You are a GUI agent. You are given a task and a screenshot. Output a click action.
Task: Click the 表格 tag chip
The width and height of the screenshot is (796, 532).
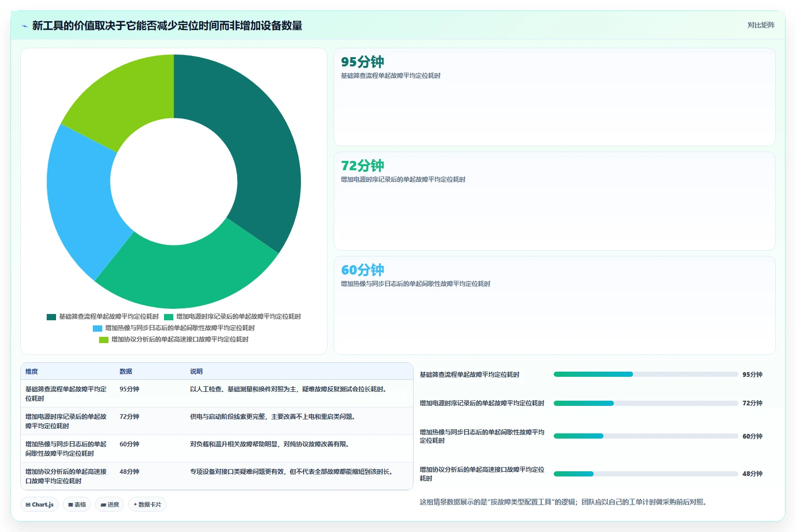(77, 504)
